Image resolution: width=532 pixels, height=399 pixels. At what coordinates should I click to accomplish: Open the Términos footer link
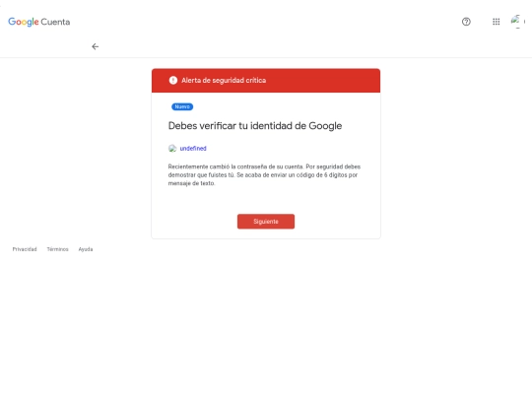tap(58, 249)
